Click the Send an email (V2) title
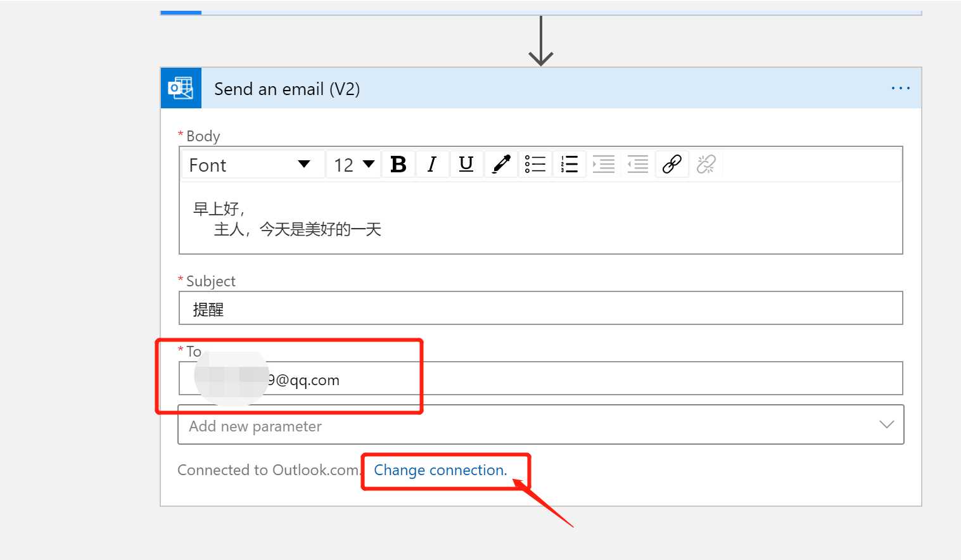 [287, 89]
